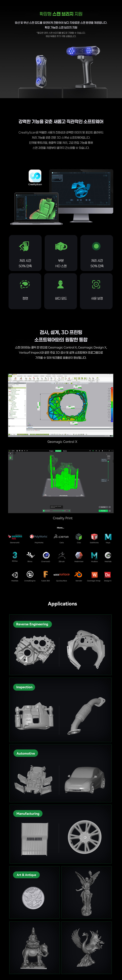Image resolution: width=122 pixels, height=980 pixels.
Task: Click the Rhino logo
Action: [30, 555]
